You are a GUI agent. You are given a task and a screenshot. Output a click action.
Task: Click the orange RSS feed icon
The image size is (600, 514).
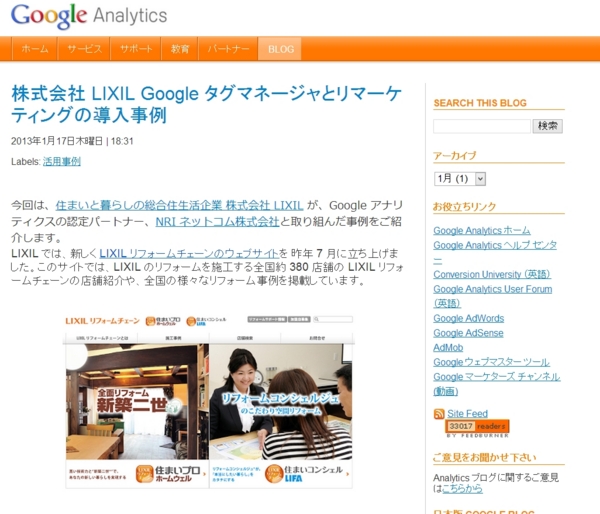(x=439, y=414)
